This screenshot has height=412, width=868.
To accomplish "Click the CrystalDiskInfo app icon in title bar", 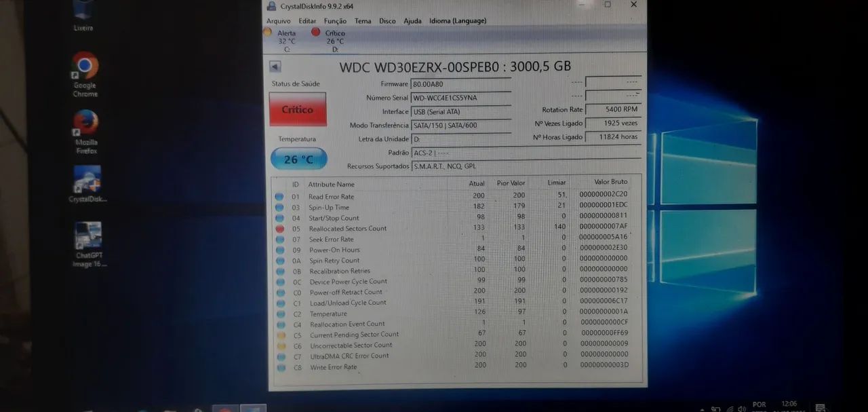I will click(271, 5).
